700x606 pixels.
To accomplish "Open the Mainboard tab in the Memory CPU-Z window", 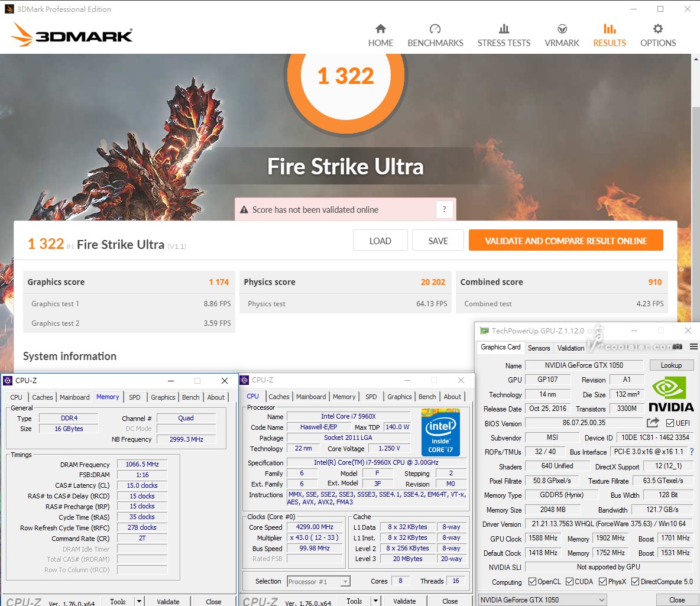I will click(x=74, y=397).
